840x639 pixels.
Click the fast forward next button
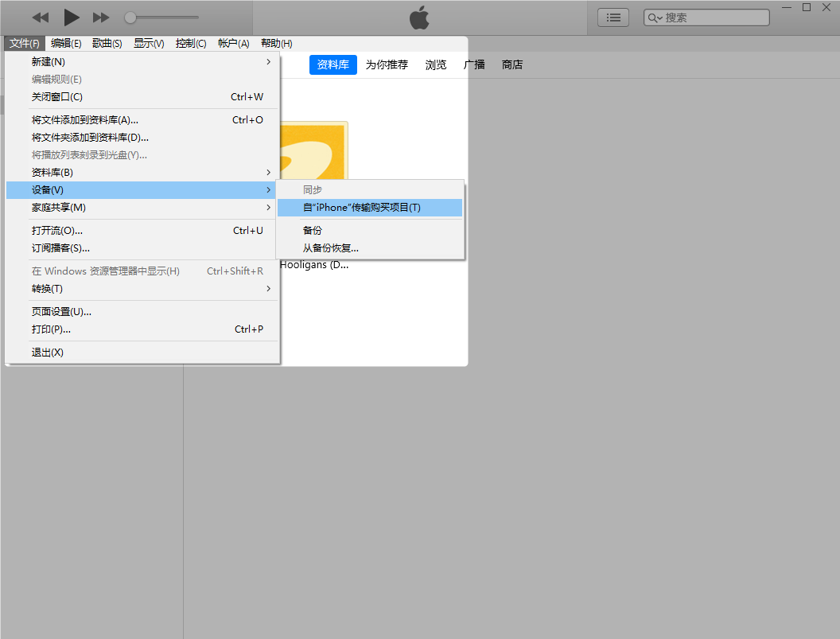click(x=101, y=18)
